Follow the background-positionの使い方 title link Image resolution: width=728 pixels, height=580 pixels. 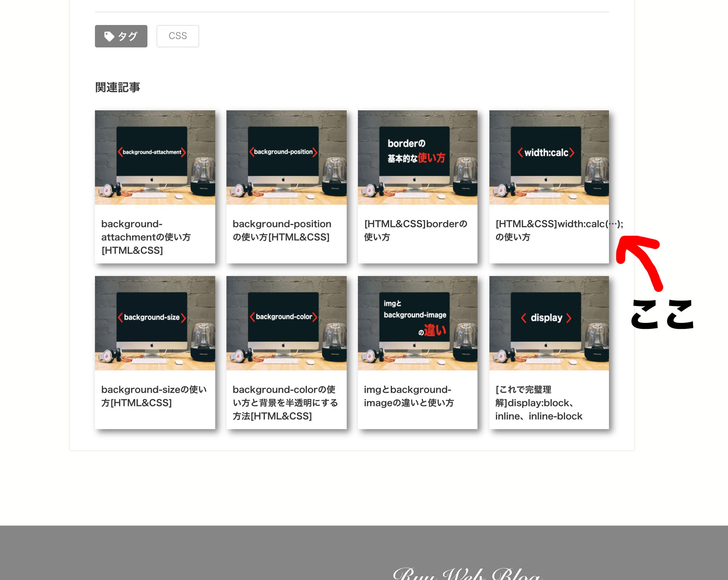(282, 231)
